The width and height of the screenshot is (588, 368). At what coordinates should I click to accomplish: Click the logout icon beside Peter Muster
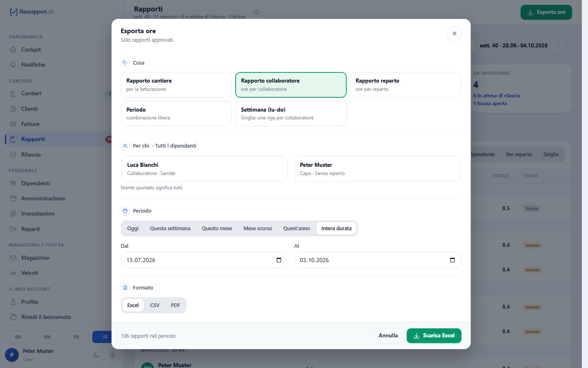pos(113,355)
